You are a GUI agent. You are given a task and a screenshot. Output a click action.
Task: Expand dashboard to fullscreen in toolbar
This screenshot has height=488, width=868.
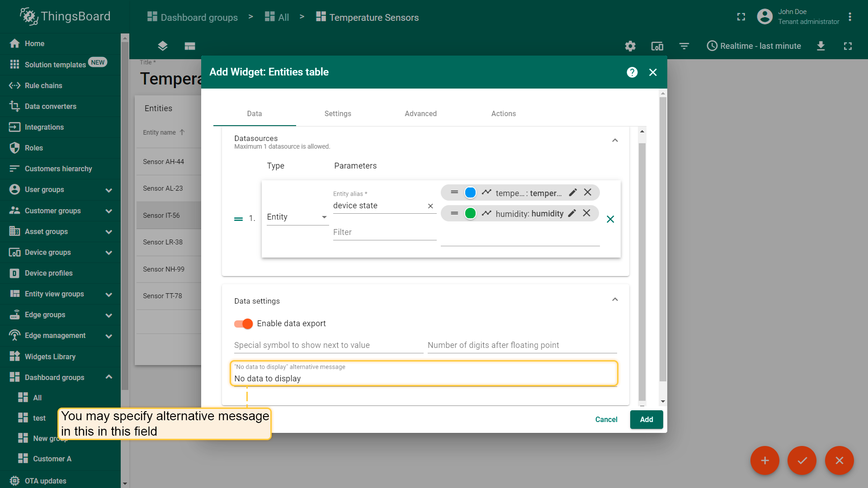848,46
